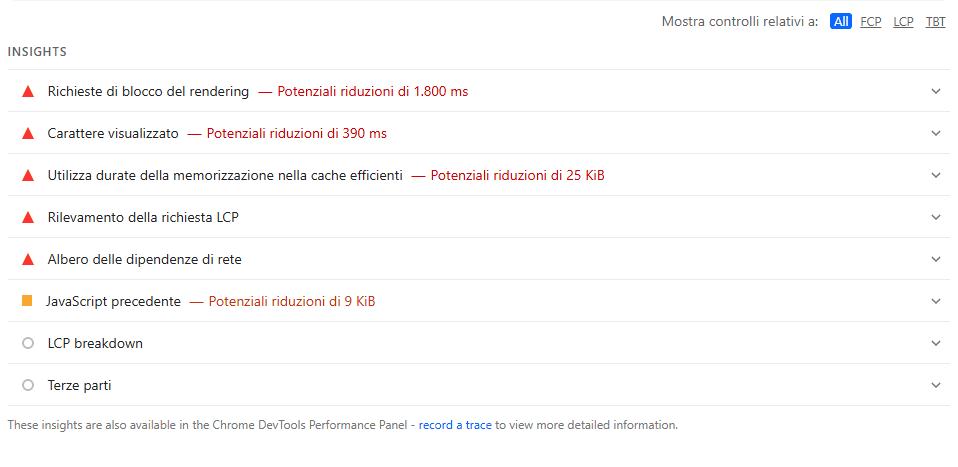Image resolution: width=958 pixels, height=467 pixels.
Task: Open Albero delle dipendenze di rete row
Action: click(144, 259)
